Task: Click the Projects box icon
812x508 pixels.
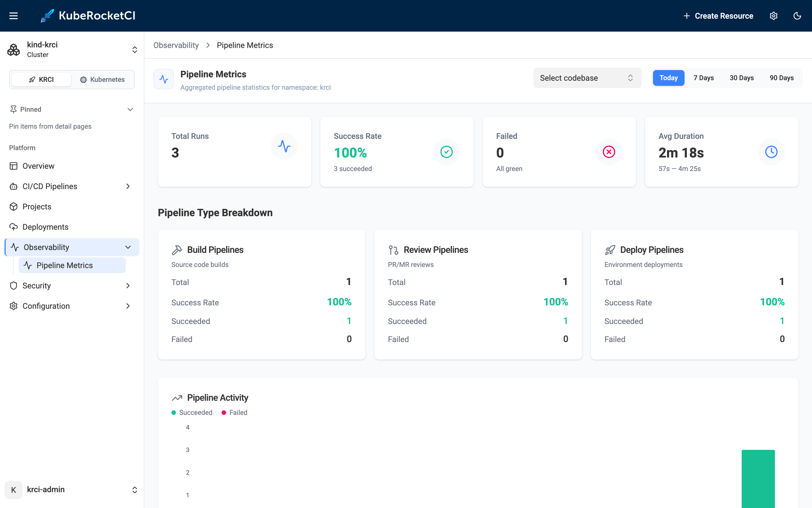Action: click(14, 207)
